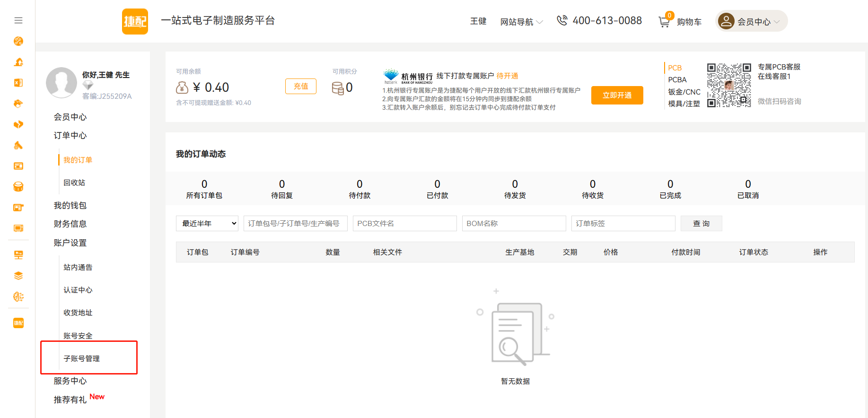Click the AI brain icon in the sidebar
868x418 pixels.
coord(18,296)
